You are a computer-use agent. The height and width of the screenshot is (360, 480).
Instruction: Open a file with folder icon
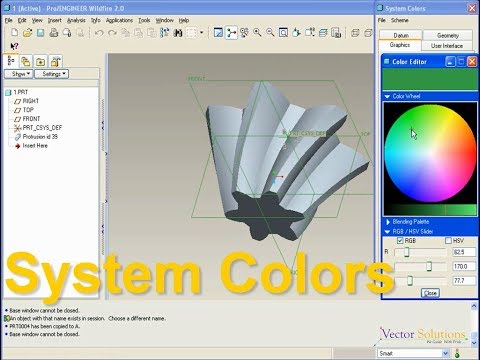28,33
